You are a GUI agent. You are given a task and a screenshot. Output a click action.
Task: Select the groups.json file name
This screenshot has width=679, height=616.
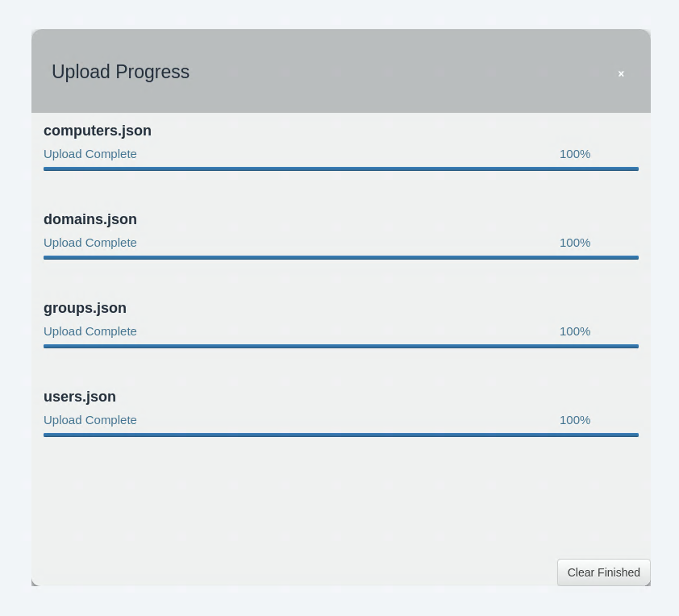pos(85,308)
